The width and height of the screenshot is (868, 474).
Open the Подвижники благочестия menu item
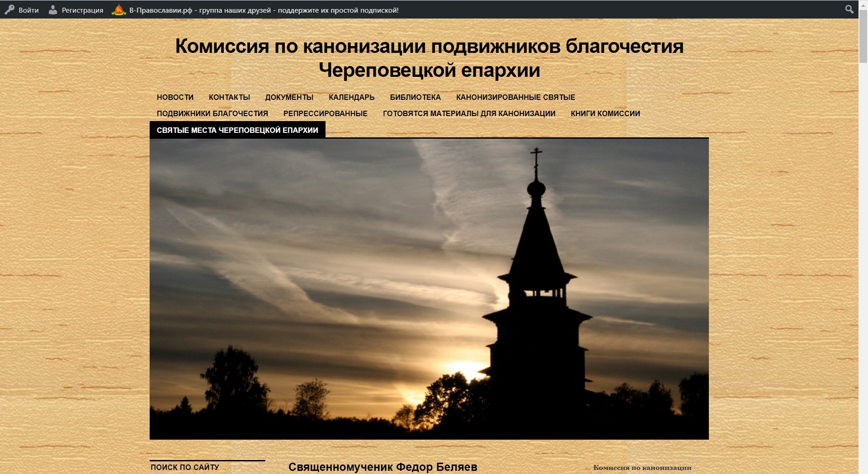[x=212, y=113]
